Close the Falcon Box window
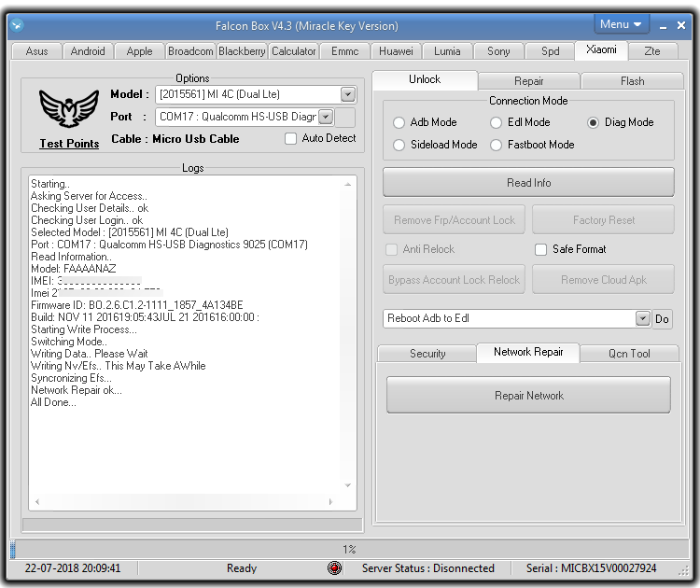This screenshot has height=588, width=700. [681, 25]
